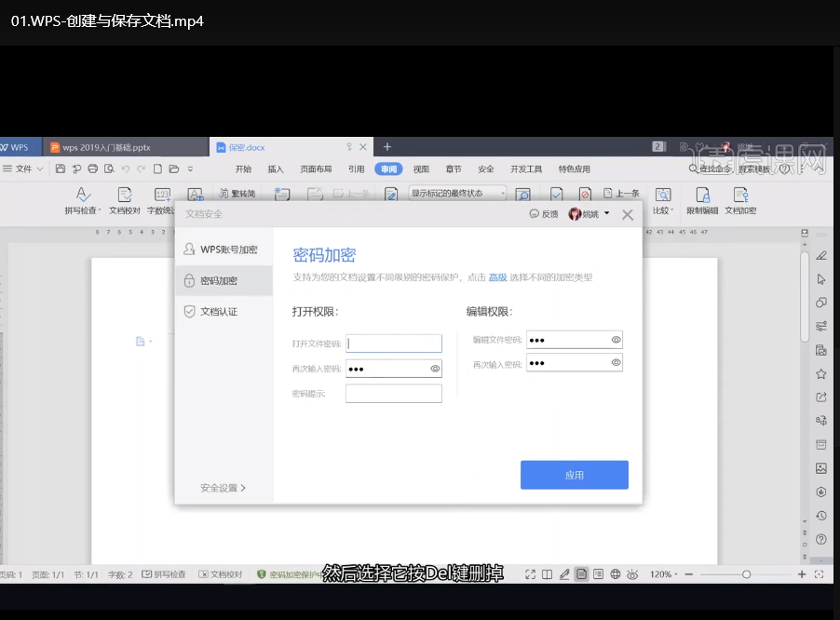
Task: Click the 文档校对 proofreading tool
Action: pos(124,201)
